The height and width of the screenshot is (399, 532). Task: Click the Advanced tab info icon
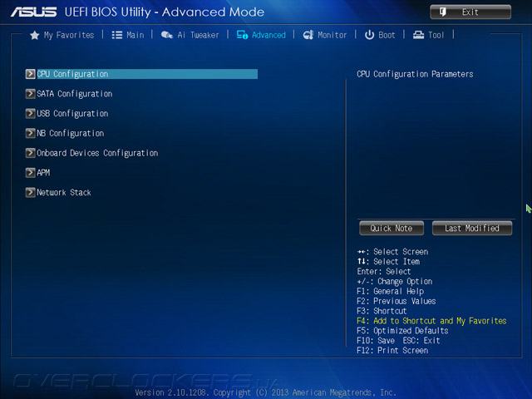click(x=242, y=35)
